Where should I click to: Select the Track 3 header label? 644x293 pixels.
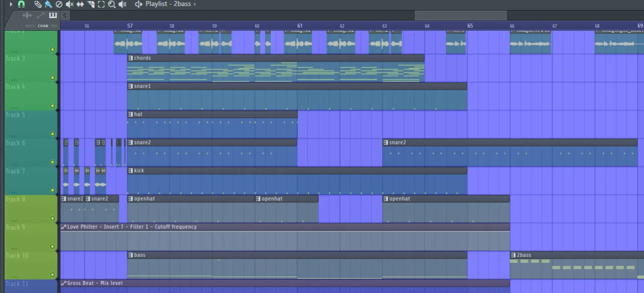15,58
